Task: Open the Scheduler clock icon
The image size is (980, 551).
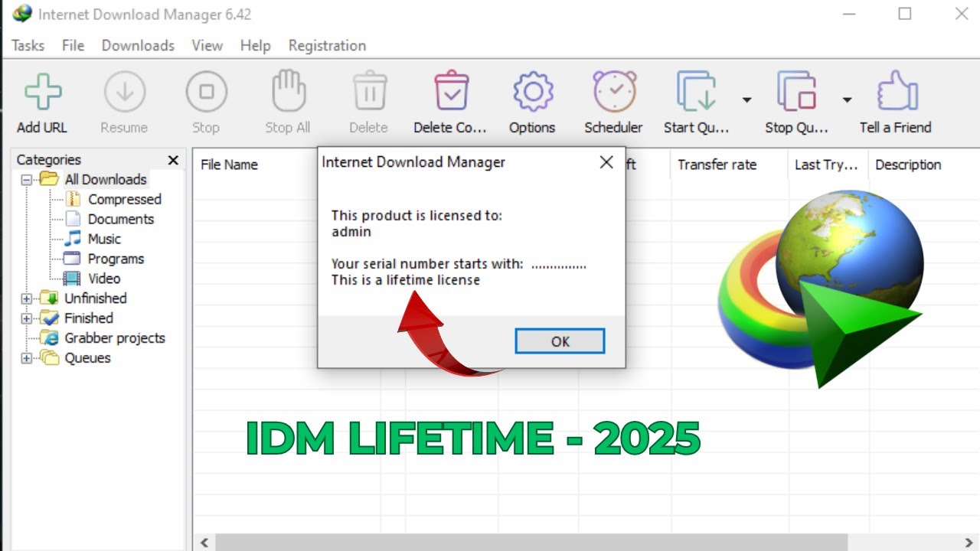Action: pos(614,92)
